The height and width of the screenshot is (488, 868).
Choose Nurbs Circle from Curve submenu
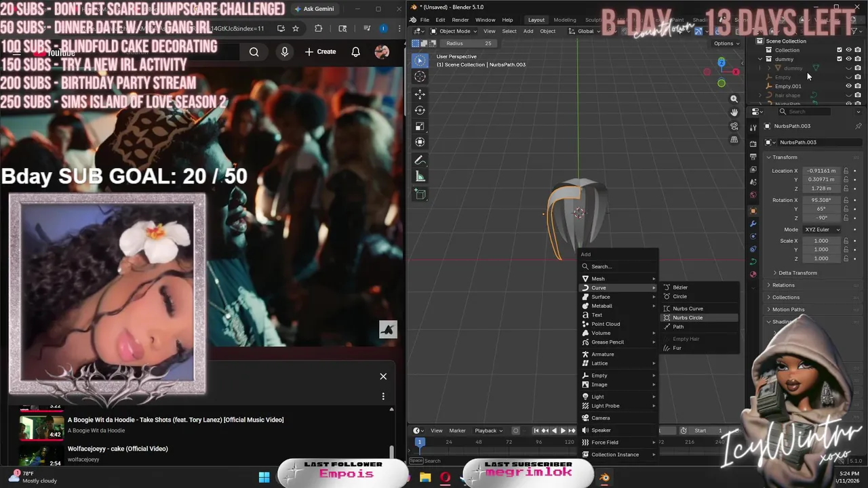pos(699,317)
